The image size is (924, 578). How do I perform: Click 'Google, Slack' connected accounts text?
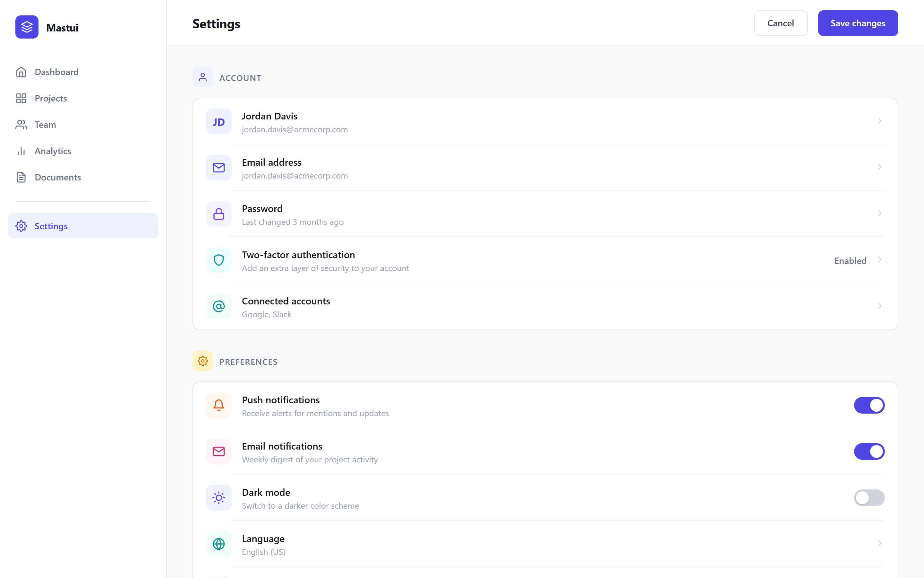point(267,314)
